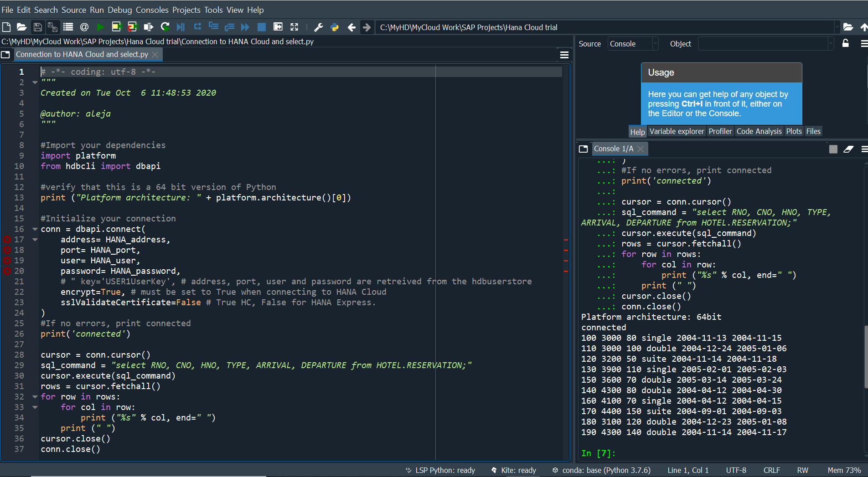Go forward with the right arrow
This screenshot has height=477, width=868.
(x=367, y=27)
